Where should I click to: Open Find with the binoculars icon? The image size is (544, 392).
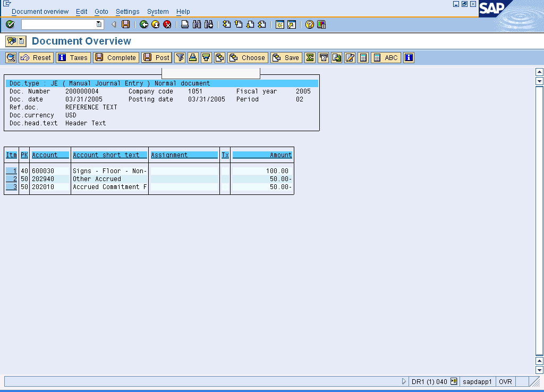click(197, 24)
